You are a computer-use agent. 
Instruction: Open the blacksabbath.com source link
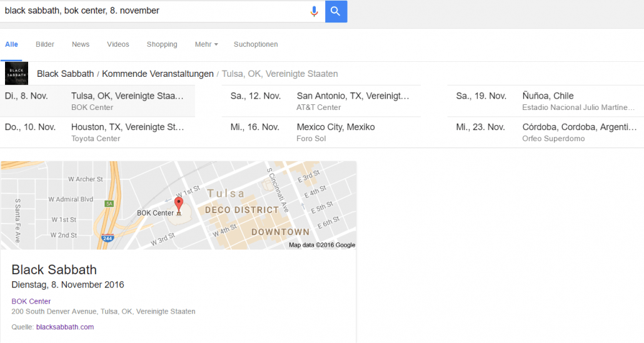click(x=65, y=327)
